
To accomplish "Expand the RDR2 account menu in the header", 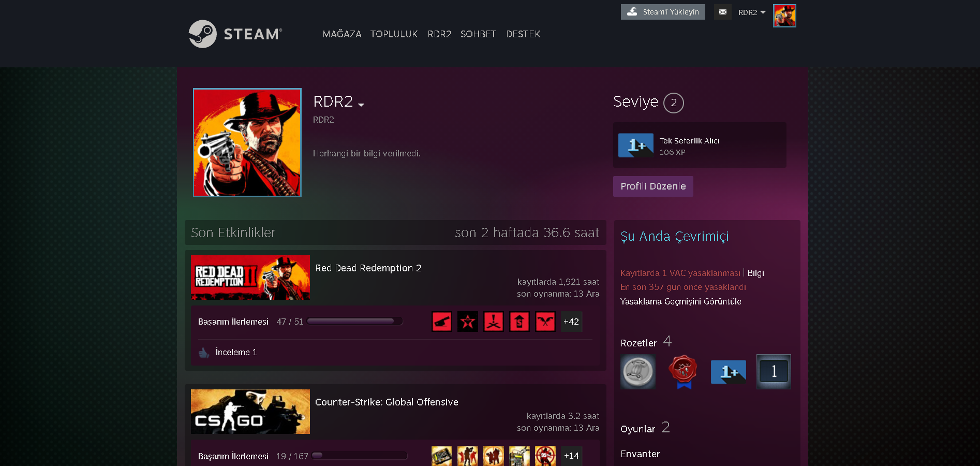I will [x=752, y=12].
